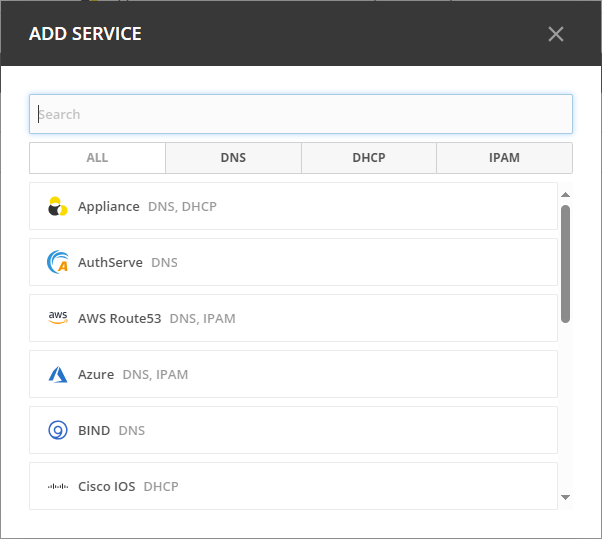Click the AuthServe logo icon

click(58, 263)
